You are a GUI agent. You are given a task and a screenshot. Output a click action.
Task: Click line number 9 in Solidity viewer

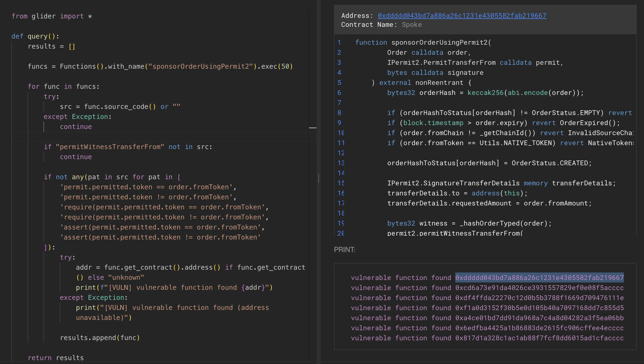(339, 123)
